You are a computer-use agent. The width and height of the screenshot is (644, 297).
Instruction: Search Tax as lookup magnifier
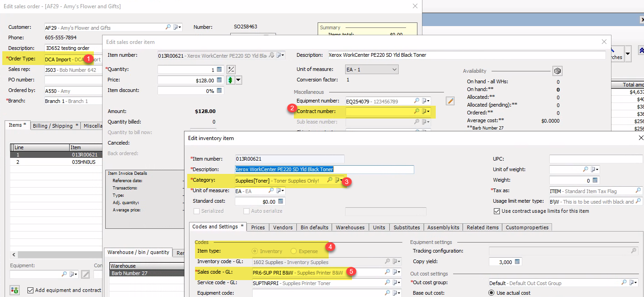tap(638, 191)
